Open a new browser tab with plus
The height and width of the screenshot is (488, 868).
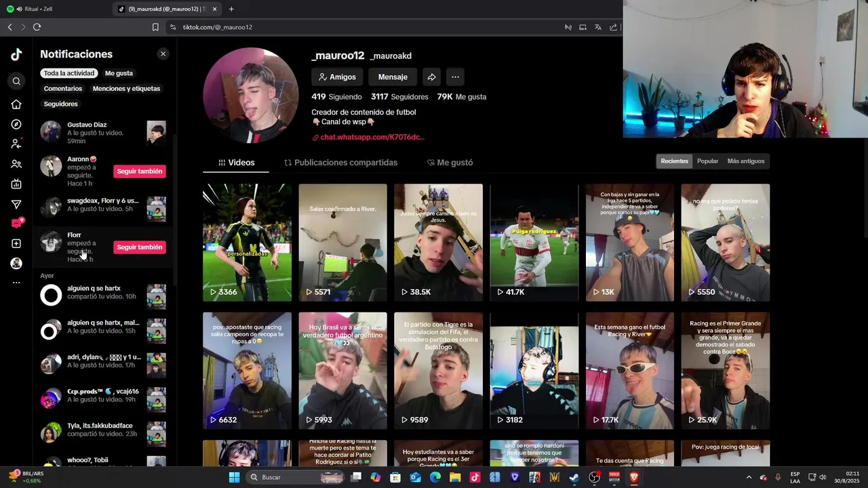pos(231,9)
